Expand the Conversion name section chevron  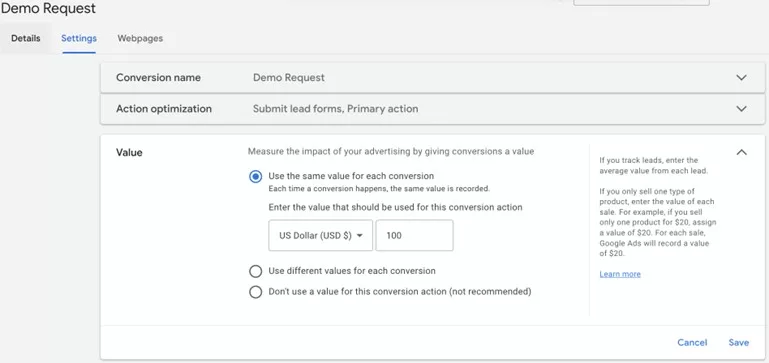pyautogui.click(x=741, y=78)
